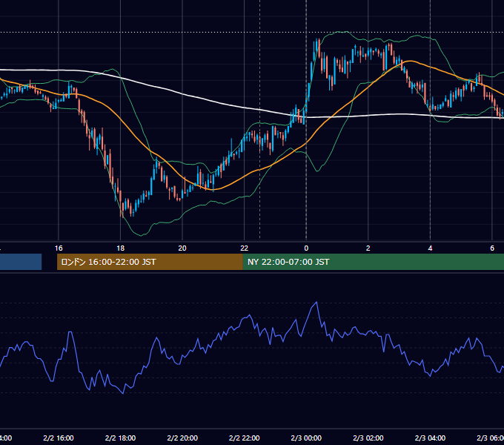The image size is (504, 445).
Task: Click the 2/3 00:00 date label
Action: point(306,438)
